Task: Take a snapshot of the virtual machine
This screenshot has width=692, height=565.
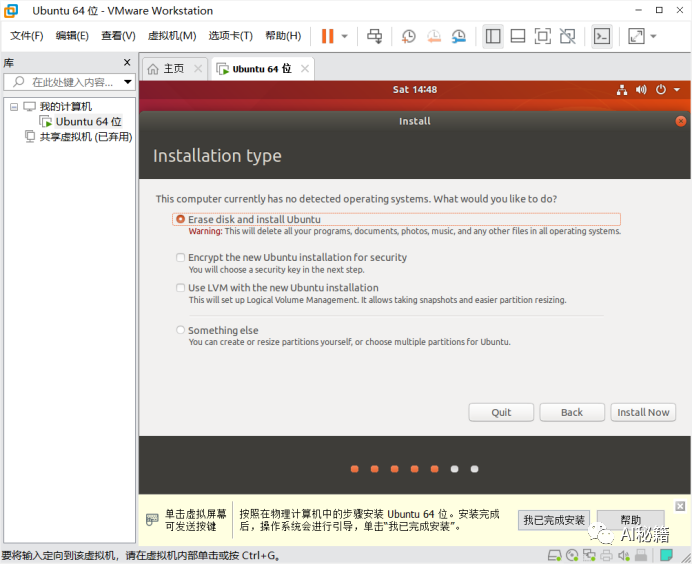Action: coord(409,36)
